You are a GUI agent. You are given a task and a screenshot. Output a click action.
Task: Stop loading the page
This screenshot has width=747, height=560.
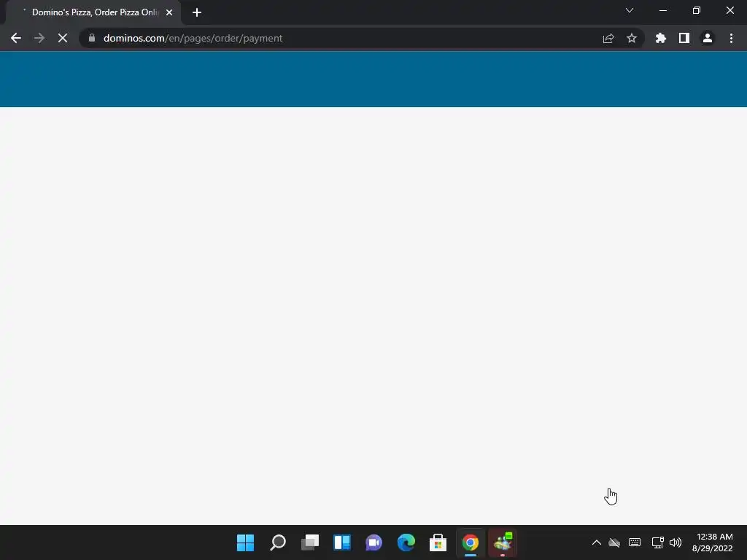63,38
